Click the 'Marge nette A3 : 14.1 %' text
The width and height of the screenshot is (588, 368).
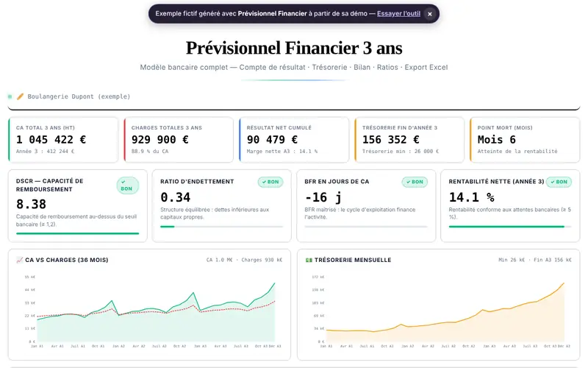point(282,152)
